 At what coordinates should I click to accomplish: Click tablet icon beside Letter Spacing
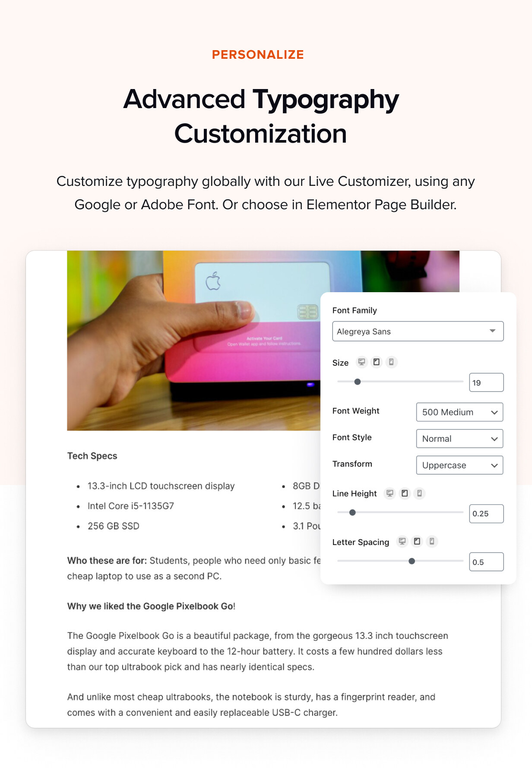pos(417,541)
